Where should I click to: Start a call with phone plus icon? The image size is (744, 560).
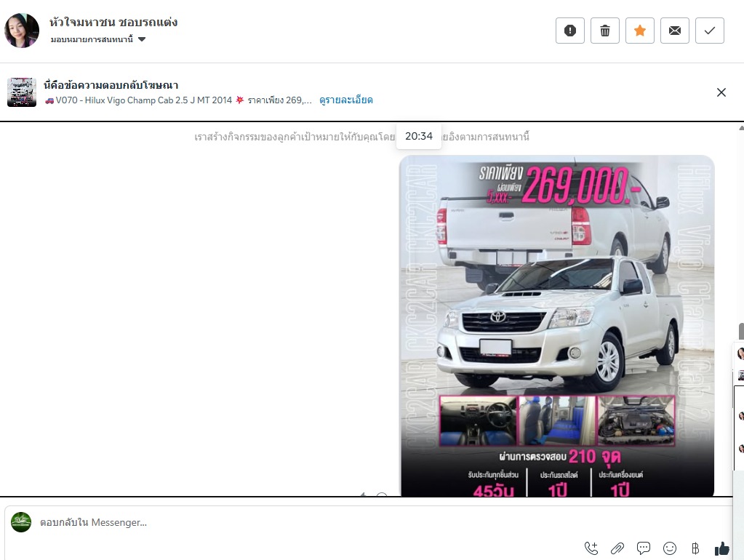click(x=591, y=548)
